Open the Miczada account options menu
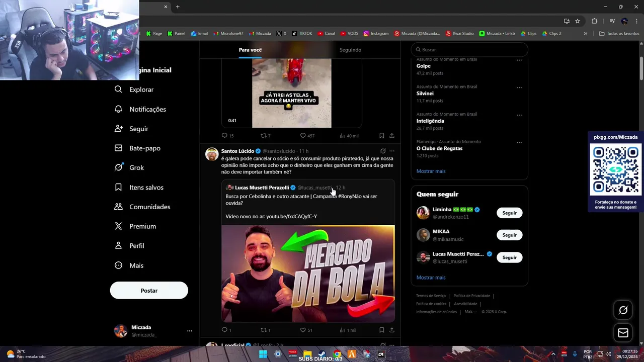This screenshot has width=644, height=362. pos(190,331)
